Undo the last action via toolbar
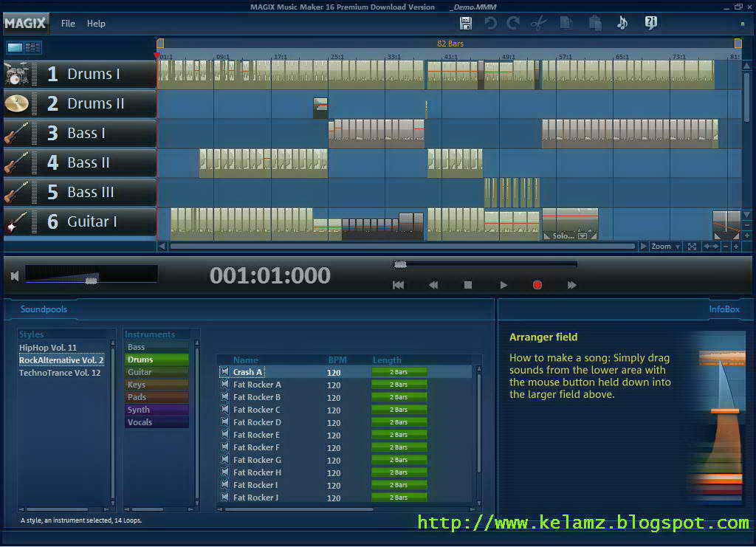756x547 pixels. (x=490, y=23)
